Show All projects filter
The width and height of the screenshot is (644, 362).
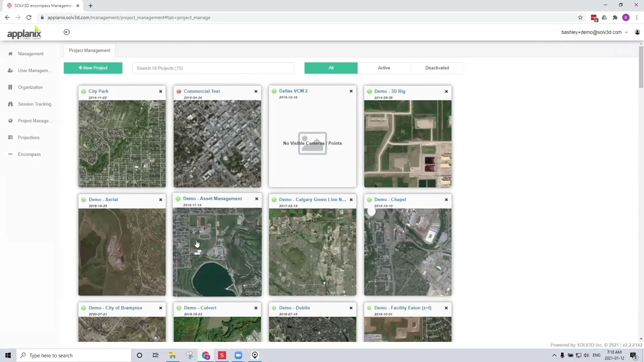[331, 68]
